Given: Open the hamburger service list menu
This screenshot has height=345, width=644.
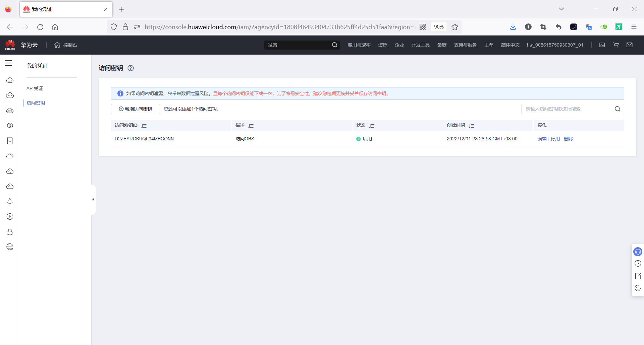Looking at the screenshot, I should coord(9,63).
